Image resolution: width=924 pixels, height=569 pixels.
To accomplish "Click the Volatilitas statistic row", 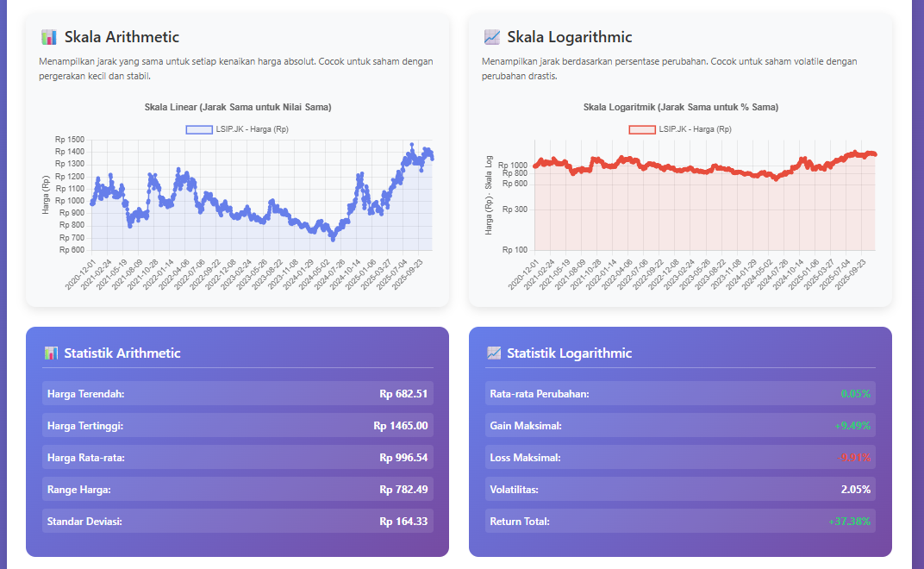I will [680, 490].
